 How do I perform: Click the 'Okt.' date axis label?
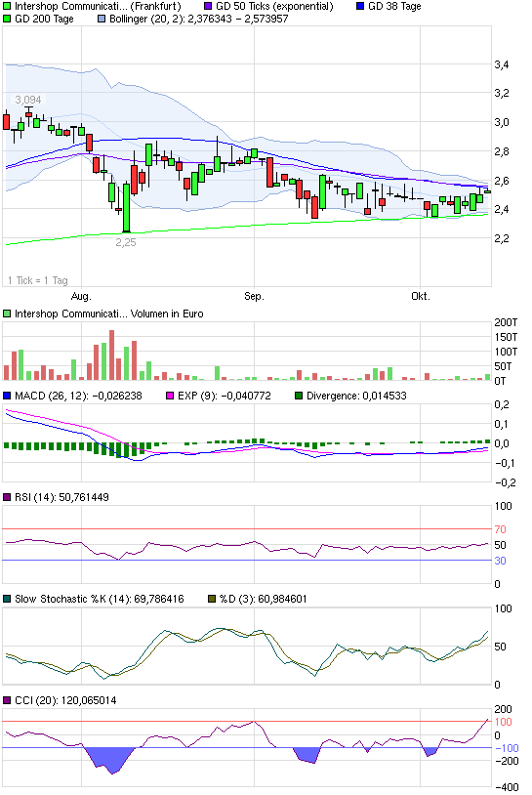tap(420, 296)
